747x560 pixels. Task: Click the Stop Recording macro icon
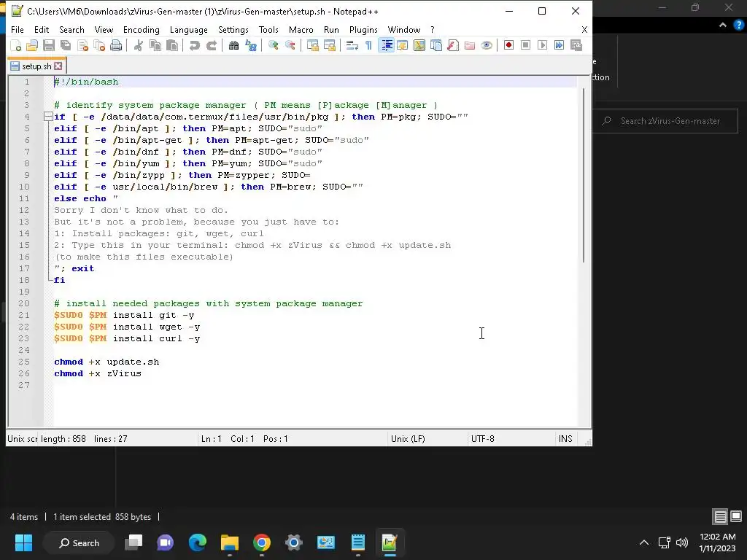[x=525, y=45]
